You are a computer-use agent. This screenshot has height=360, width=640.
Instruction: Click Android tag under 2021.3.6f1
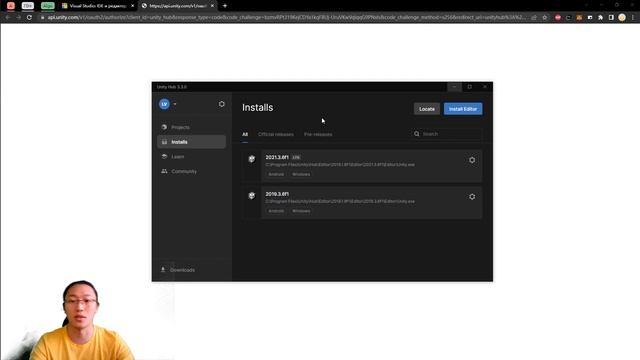276,174
